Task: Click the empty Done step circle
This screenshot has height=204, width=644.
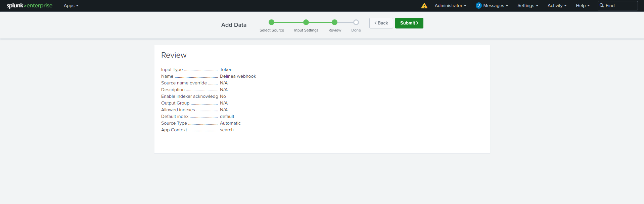Action: pos(356,22)
